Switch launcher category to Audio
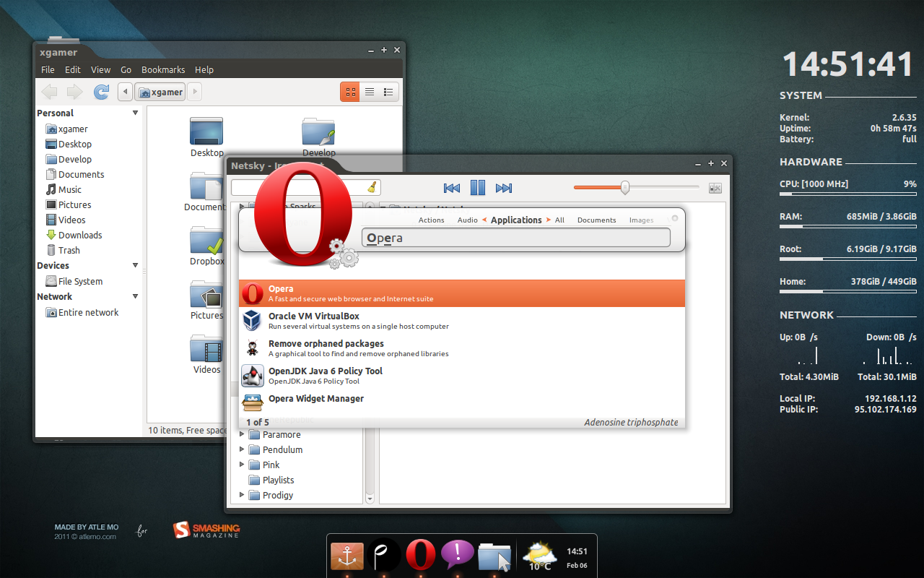 tap(468, 220)
